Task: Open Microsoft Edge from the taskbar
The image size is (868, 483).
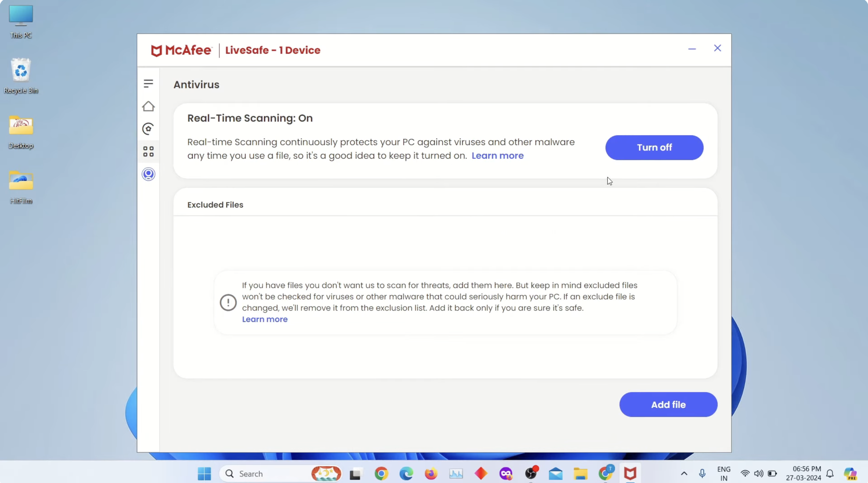Action: [406, 474]
